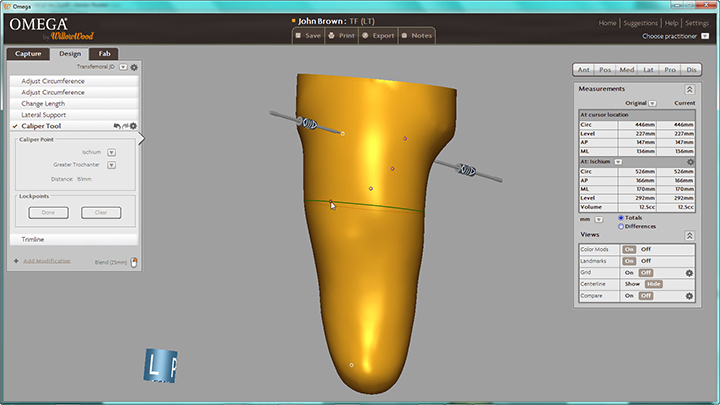The width and height of the screenshot is (720, 405).
Task: Open patient Notes
Action: (418, 35)
